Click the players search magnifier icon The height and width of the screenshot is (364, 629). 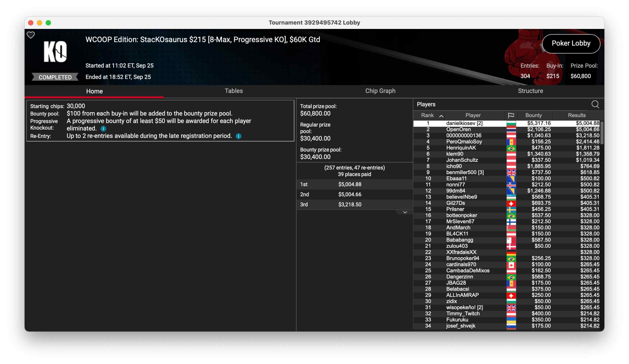pyautogui.click(x=595, y=104)
